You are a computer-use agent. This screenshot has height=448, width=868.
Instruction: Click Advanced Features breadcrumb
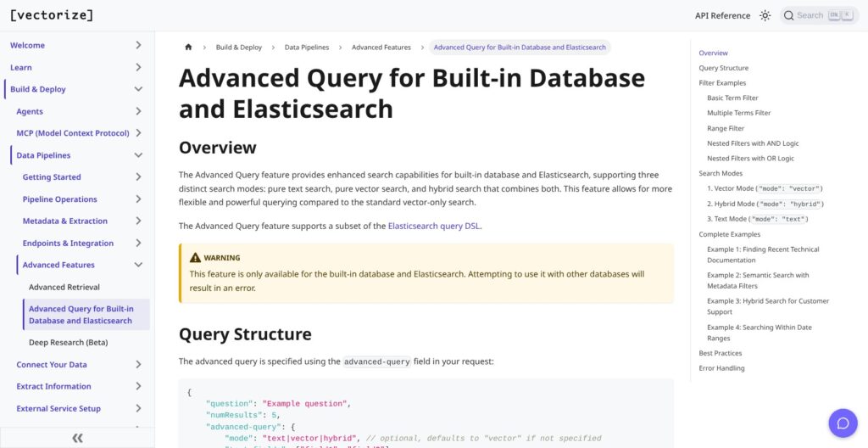pos(381,48)
